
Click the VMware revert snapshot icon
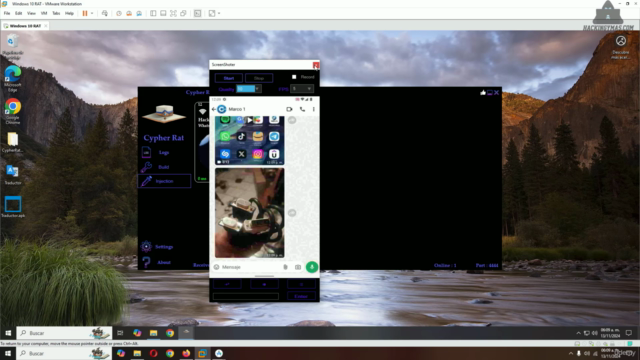coord(129,13)
